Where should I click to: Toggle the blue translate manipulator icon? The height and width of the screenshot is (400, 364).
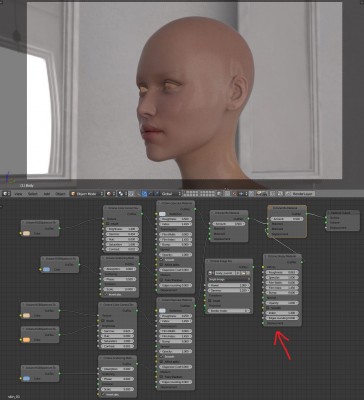click(x=144, y=194)
